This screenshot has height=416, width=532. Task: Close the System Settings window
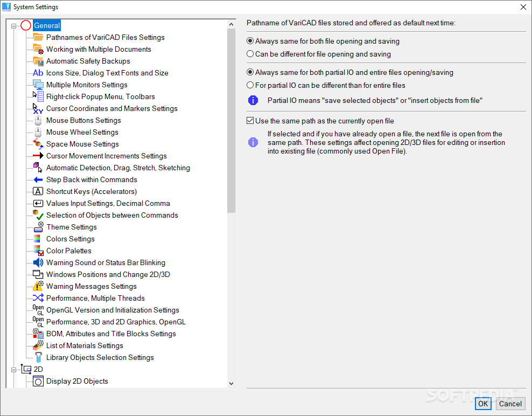[523, 7]
